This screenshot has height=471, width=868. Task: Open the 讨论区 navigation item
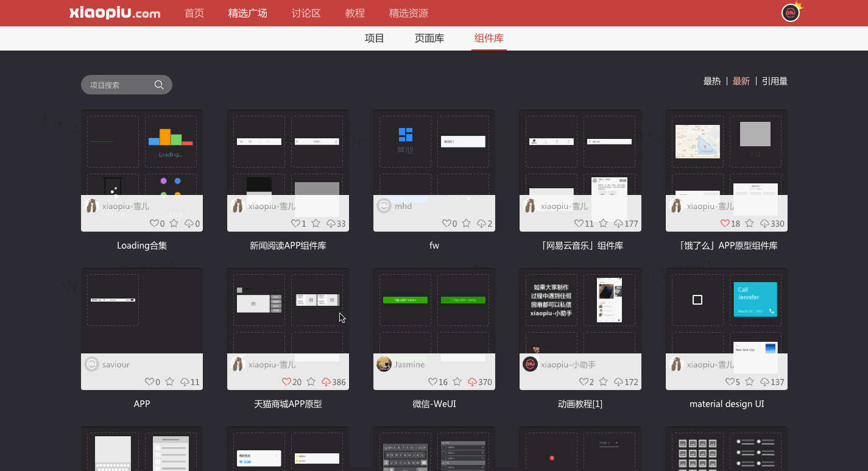tap(306, 13)
